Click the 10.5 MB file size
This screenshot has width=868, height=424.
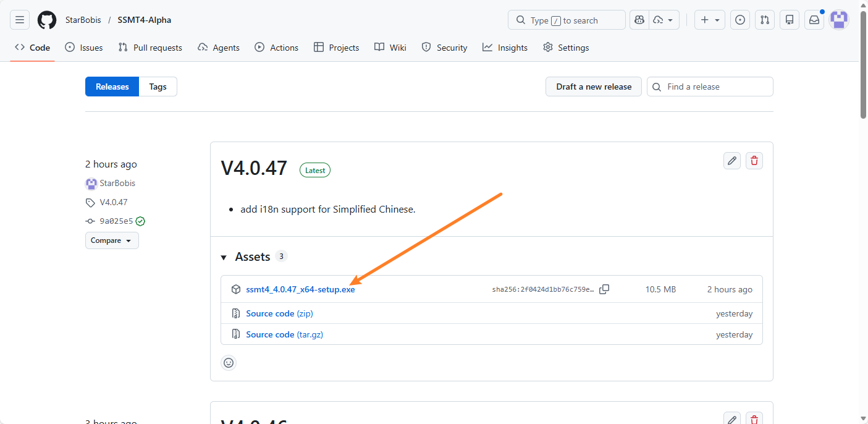pyautogui.click(x=660, y=289)
